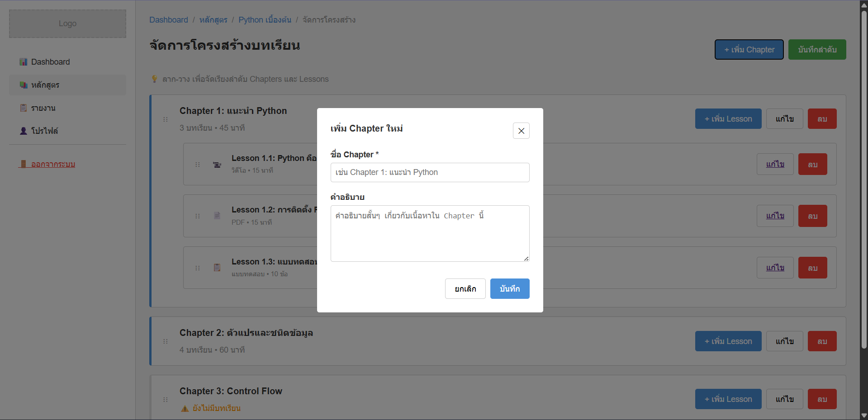Click the drag handle of Chapter 1
Image resolution: width=868 pixels, height=420 pixels.
tap(166, 119)
